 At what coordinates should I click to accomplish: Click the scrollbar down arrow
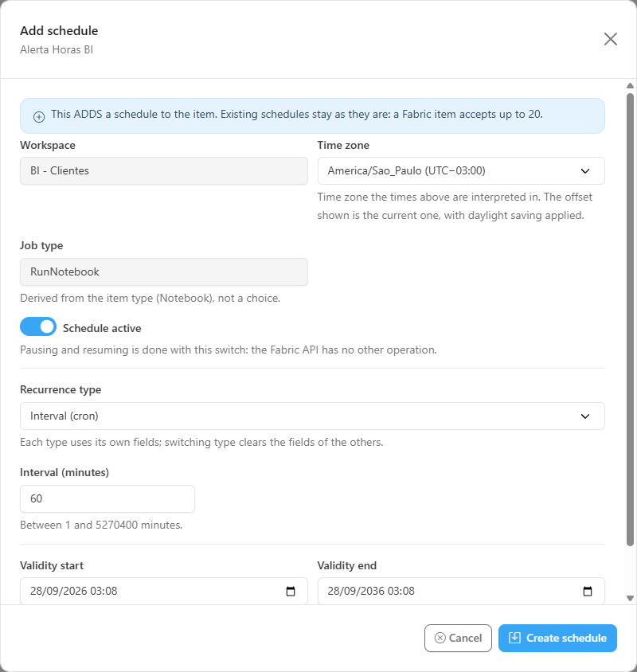tap(630, 598)
